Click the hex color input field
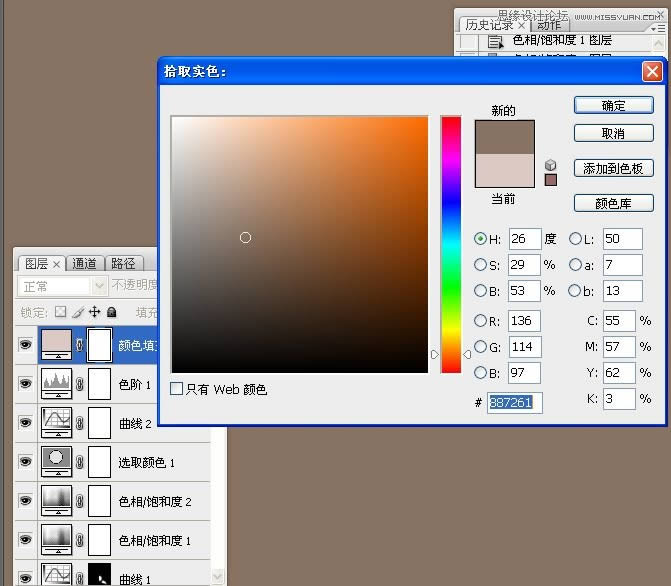671x586 pixels. [515, 402]
